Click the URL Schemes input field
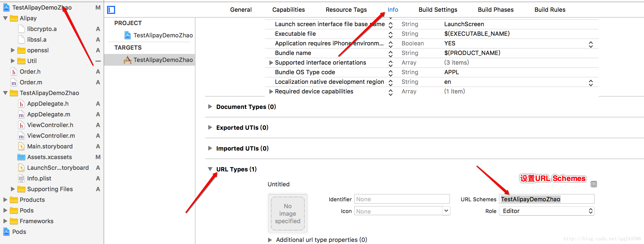Viewport: 644px width, 244px height. pyautogui.click(x=547, y=199)
